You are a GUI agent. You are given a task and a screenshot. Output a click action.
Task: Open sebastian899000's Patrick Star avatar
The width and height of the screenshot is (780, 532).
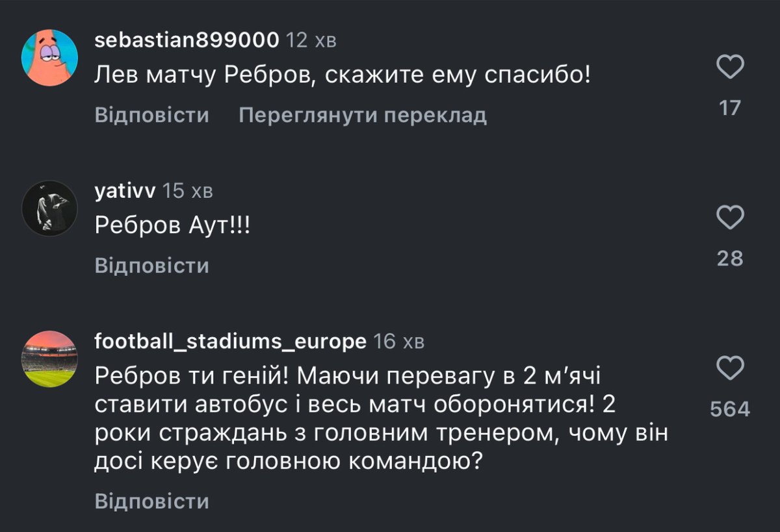coord(50,58)
